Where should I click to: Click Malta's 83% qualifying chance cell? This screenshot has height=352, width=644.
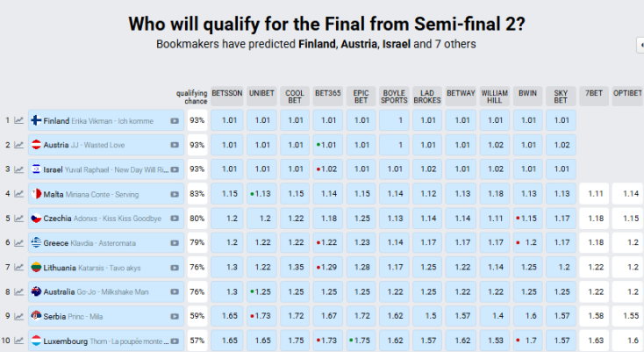coord(197,194)
